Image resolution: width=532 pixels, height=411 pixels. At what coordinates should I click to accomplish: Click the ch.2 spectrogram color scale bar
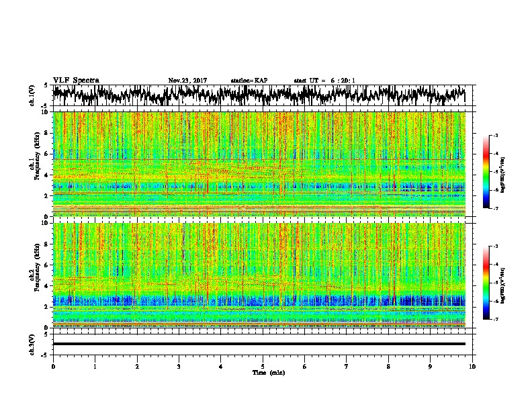click(486, 283)
